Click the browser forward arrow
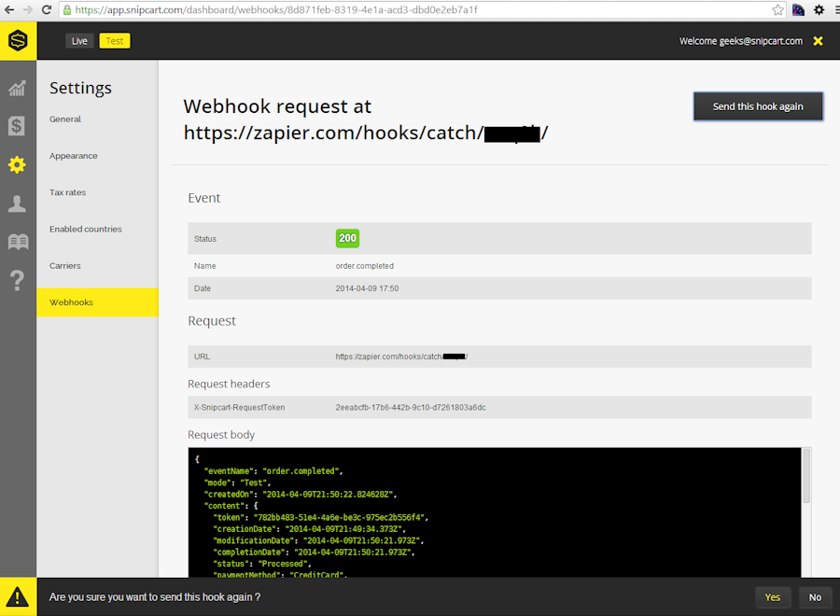 28,9
